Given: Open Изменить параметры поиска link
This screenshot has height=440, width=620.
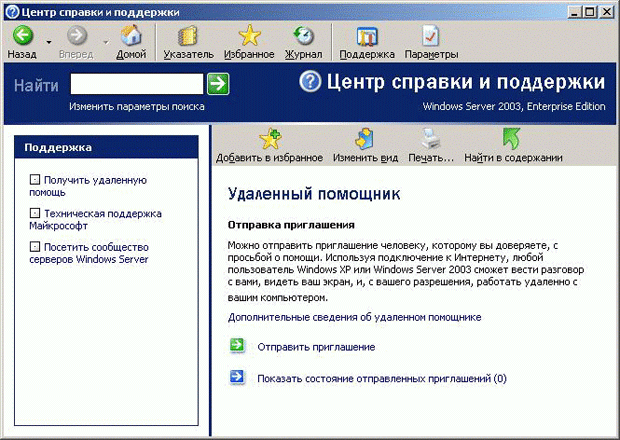Looking at the screenshot, I should click(x=137, y=106).
